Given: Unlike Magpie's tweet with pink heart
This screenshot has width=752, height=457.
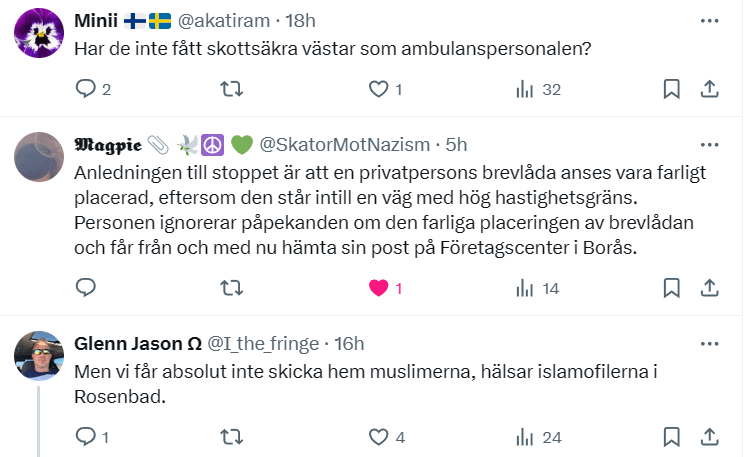Looking at the screenshot, I should [378, 288].
